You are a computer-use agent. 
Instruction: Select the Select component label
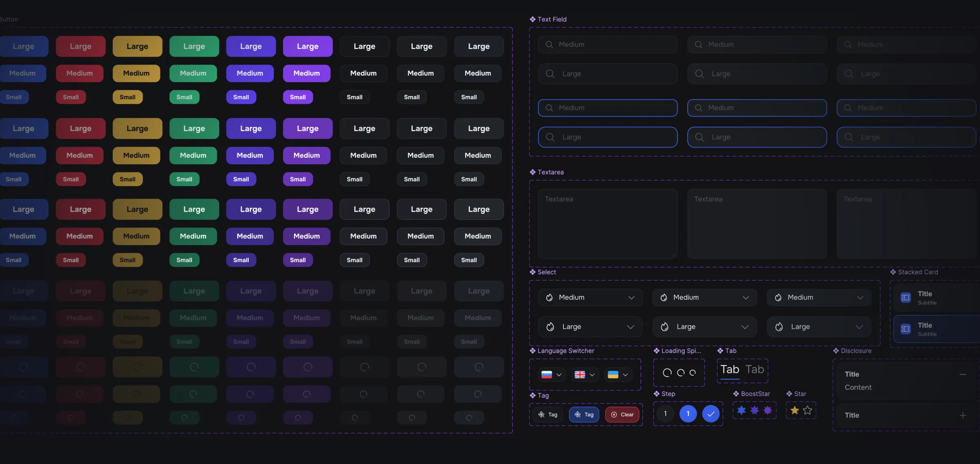547,272
